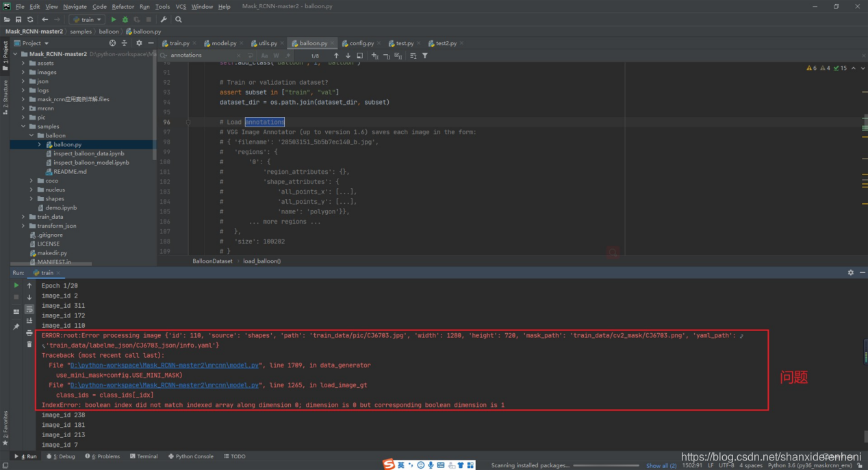Image resolution: width=868 pixels, height=470 pixels.
Task: Open the Python Console tool window
Action: click(191, 456)
